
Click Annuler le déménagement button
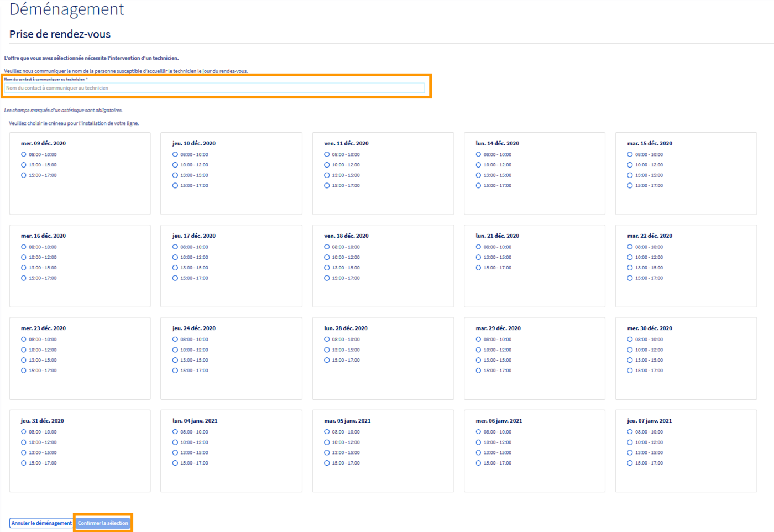click(x=41, y=523)
